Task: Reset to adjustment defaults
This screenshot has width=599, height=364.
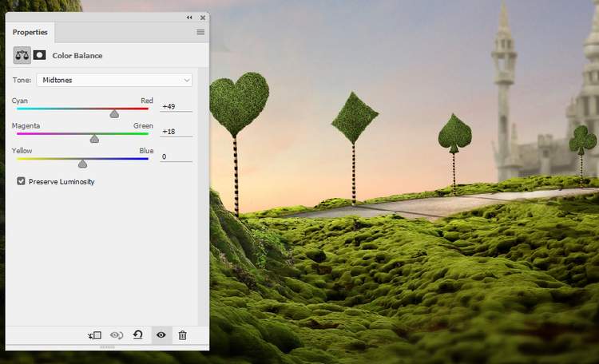Action: tap(138, 335)
